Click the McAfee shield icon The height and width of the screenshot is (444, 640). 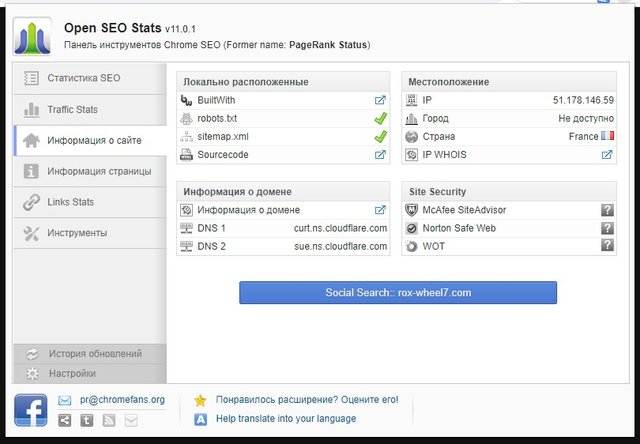pos(411,210)
